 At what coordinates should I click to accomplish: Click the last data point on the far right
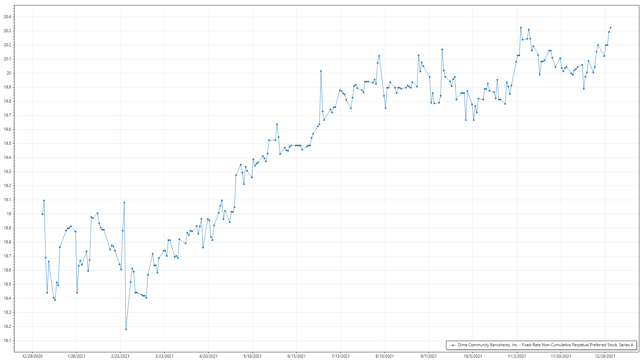[x=610, y=27]
